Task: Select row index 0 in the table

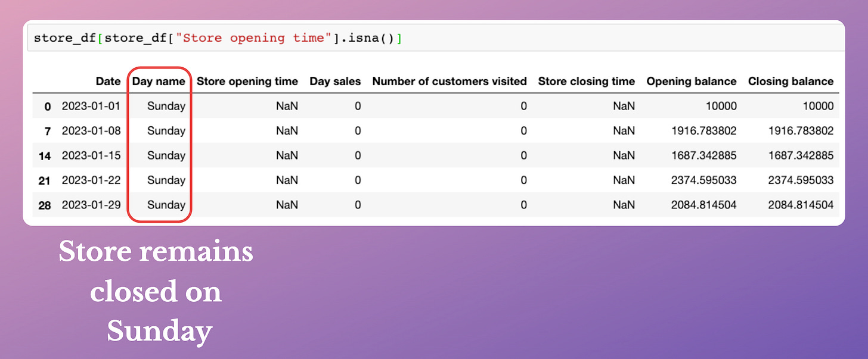Action: click(46, 106)
